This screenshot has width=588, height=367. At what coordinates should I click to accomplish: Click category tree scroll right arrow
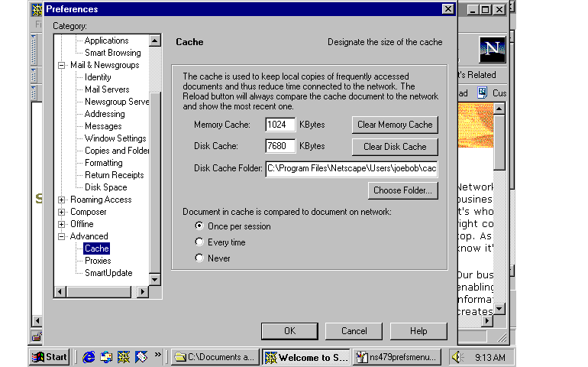click(x=142, y=291)
